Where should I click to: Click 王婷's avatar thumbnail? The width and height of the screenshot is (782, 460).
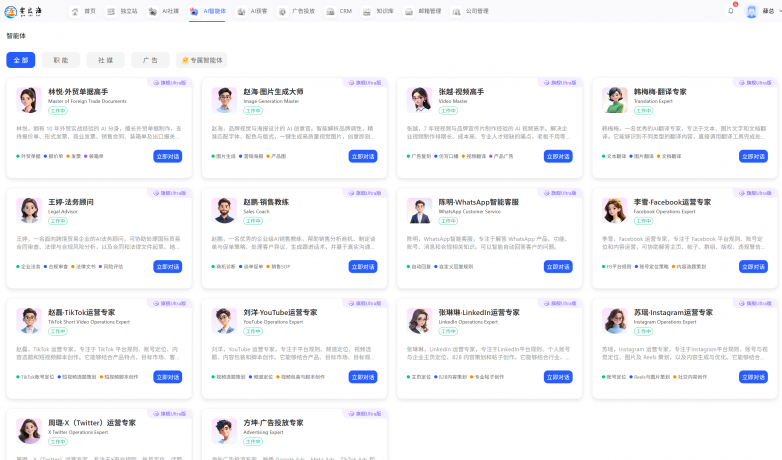coord(29,210)
